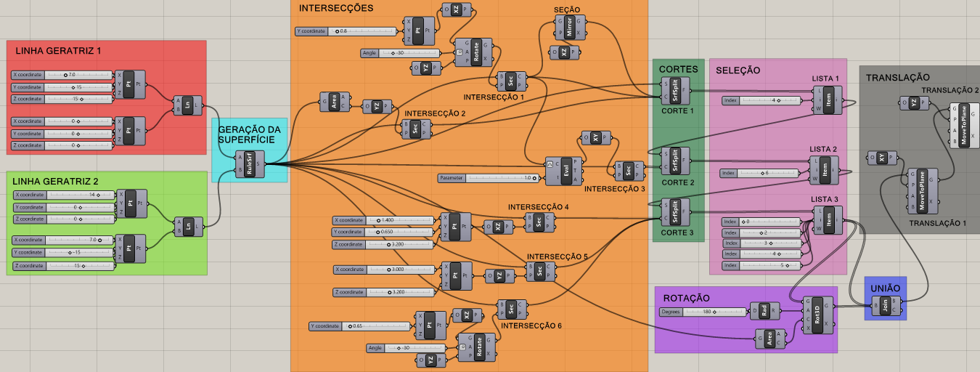980x372 pixels.
Task: Select the MoveToPlane component for TRANSLAÇÃO 1
Action: [922, 191]
